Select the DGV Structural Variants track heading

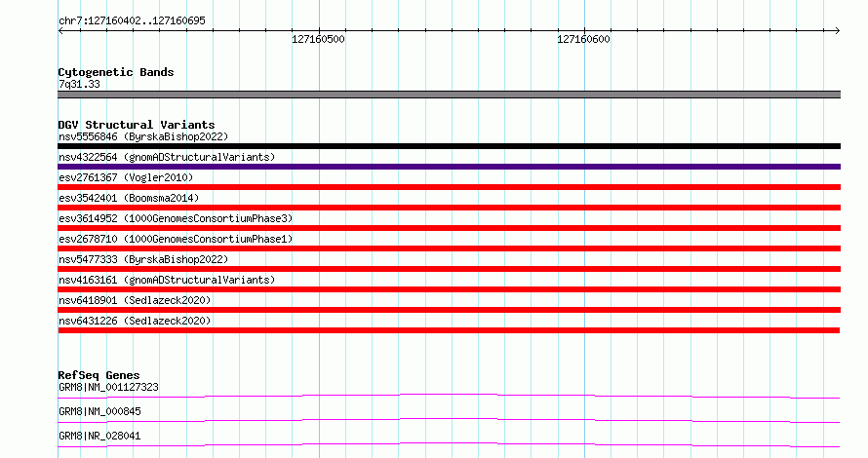click(x=137, y=125)
